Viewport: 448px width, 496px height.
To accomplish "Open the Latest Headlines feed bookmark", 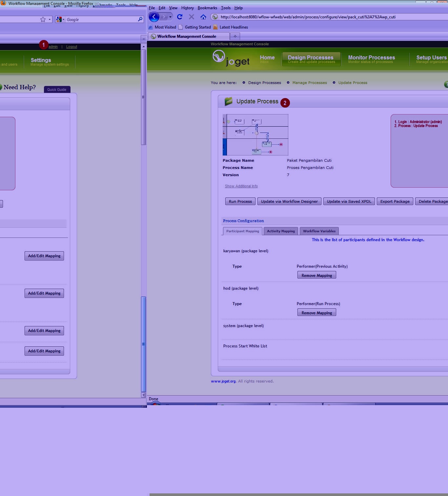I will 231,27.
